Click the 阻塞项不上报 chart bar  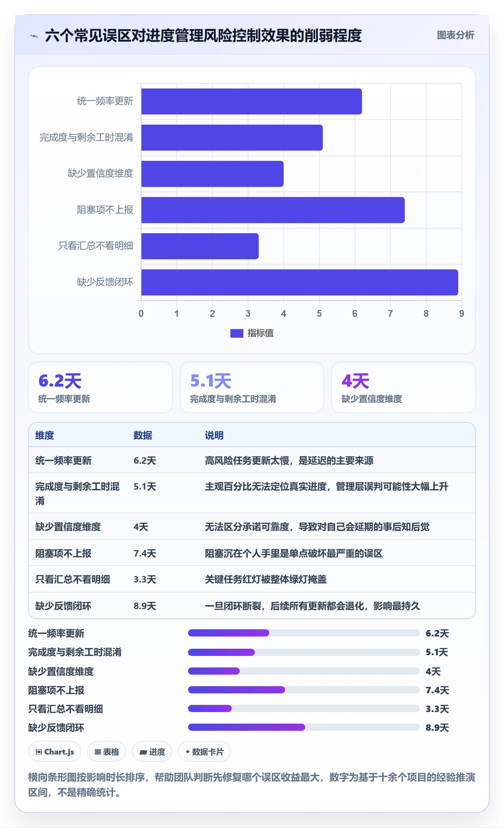(273, 210)
